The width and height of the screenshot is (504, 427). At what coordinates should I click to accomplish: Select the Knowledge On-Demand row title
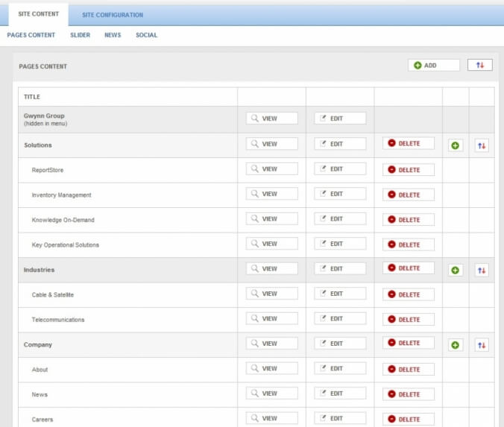coord(63,220)
